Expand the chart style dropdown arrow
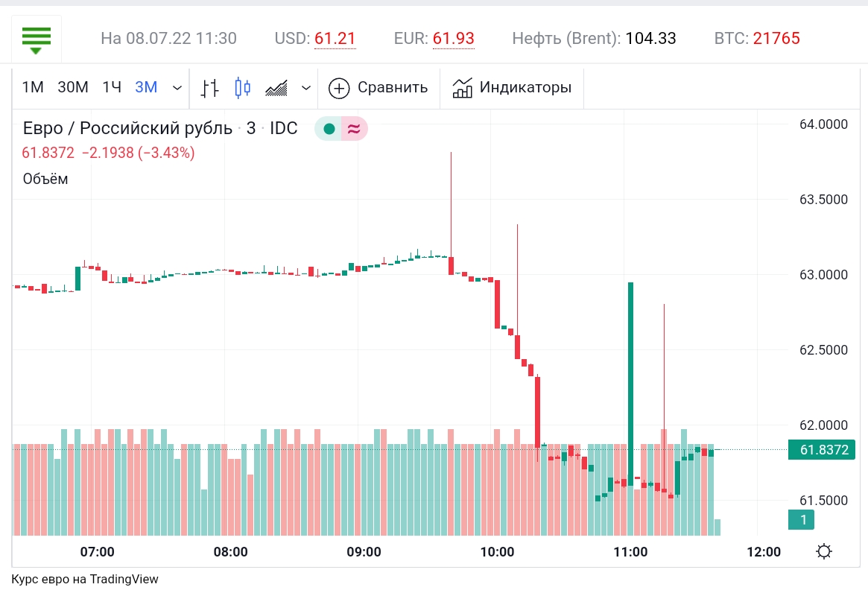The image size is (868, 596). pos(305,88)
